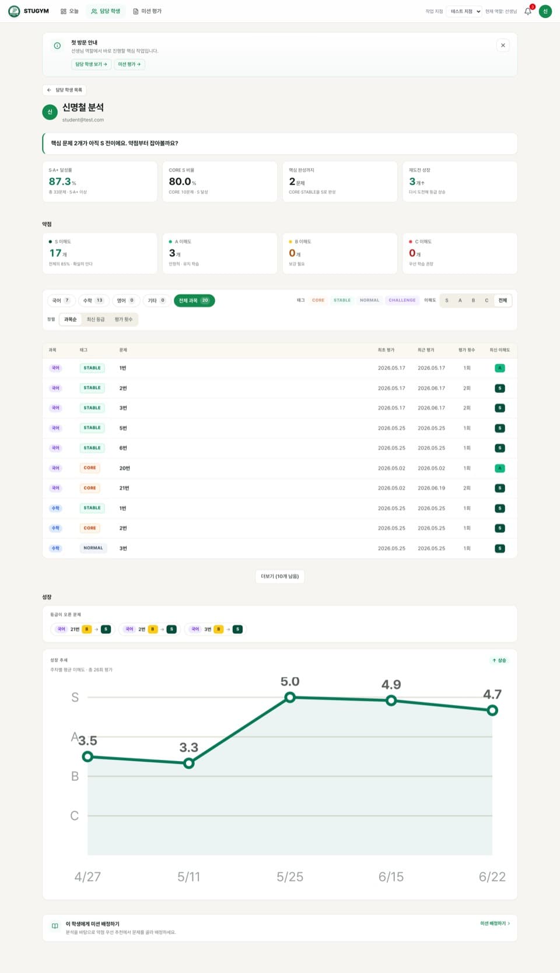
Task: Open the 오늘 navigation tab
Action: [69, 11]
